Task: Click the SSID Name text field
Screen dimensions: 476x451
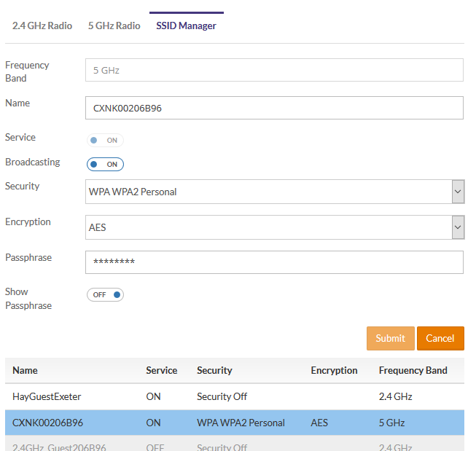Action: point(274,108)
